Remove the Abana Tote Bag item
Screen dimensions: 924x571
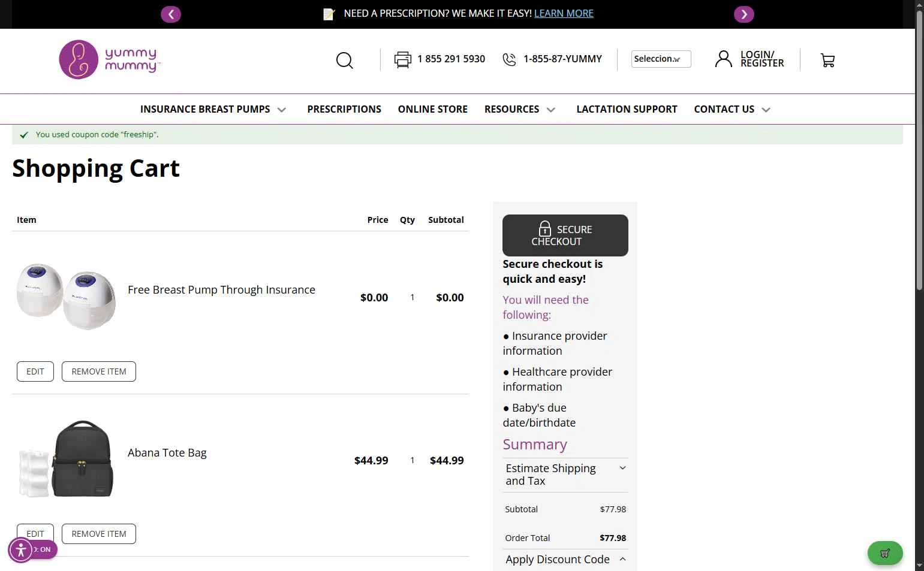click(99, 534)
